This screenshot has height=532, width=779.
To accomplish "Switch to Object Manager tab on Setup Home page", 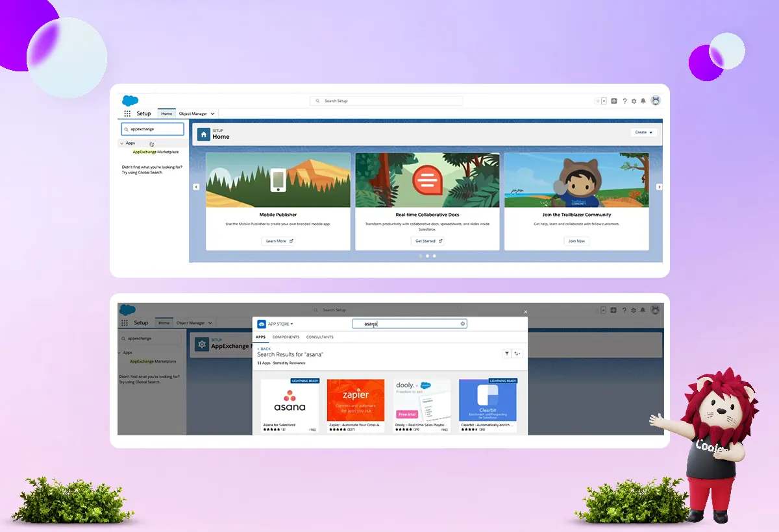I will point(193,114).
